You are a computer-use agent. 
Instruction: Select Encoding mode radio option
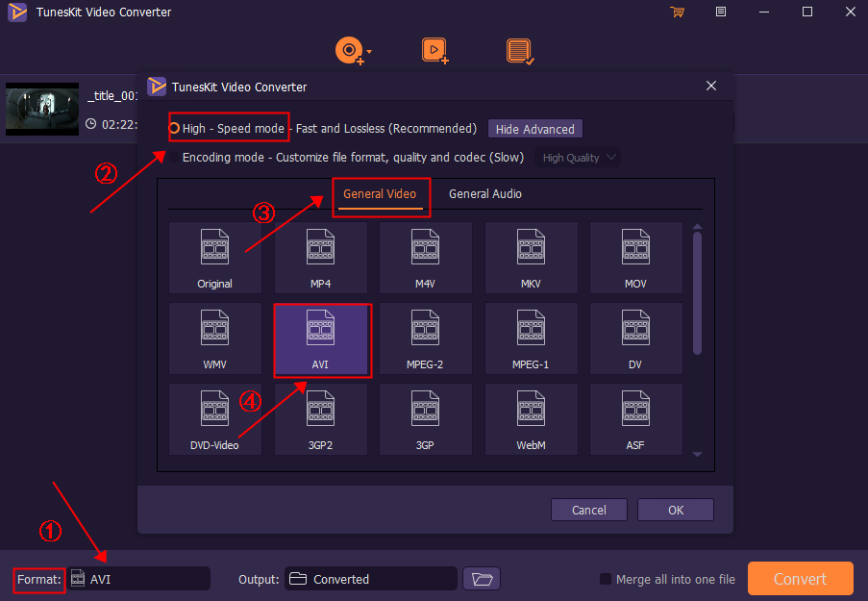coord(175,158)
